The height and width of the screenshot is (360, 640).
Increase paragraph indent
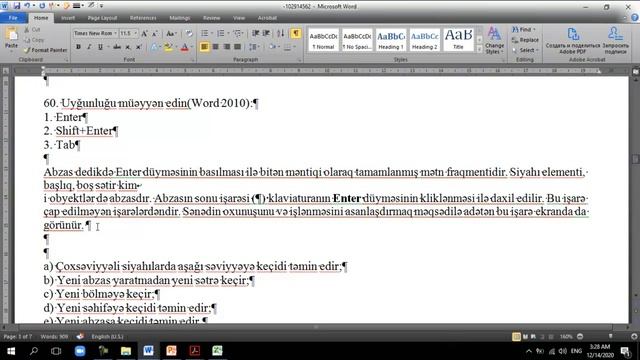coord(266,33)
